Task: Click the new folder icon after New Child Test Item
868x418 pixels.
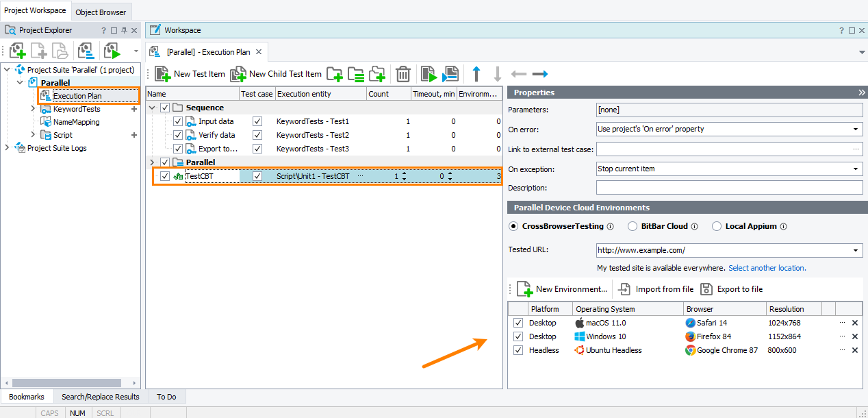Action: point(334,74)
